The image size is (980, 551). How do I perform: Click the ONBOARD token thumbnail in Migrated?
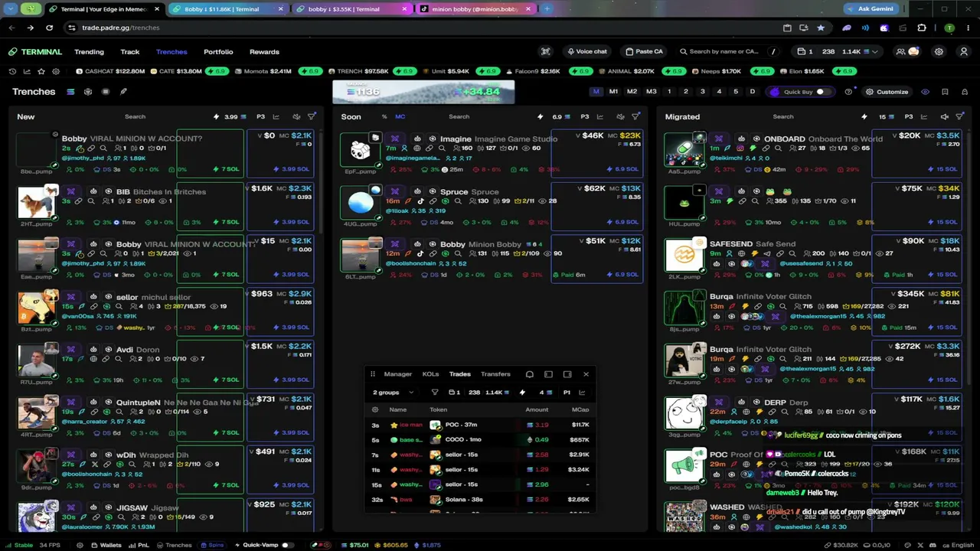(x=684, y=150)
